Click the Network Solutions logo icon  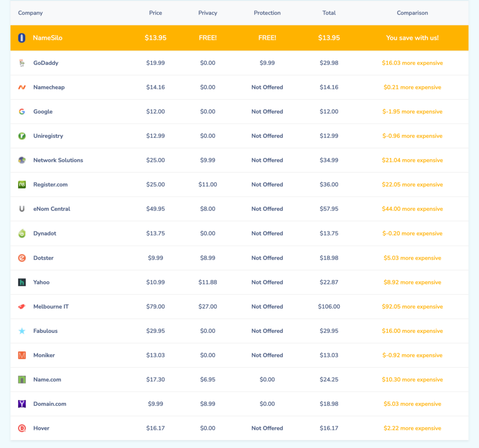(x=22, y=160)
